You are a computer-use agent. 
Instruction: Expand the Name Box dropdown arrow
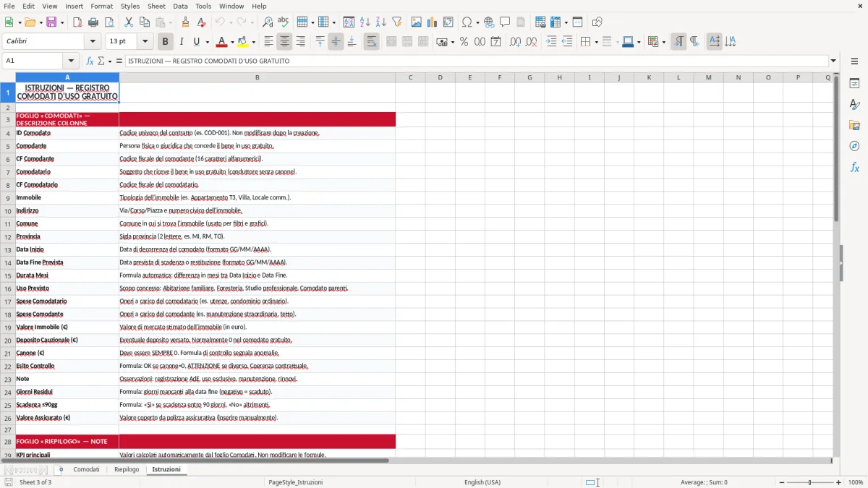(71, 61)
